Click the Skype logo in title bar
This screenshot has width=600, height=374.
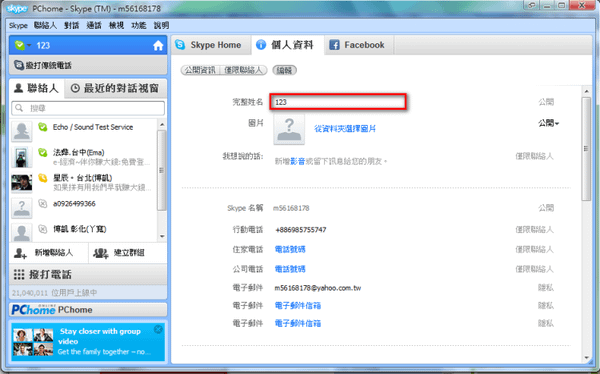click(x=17, y=9)
